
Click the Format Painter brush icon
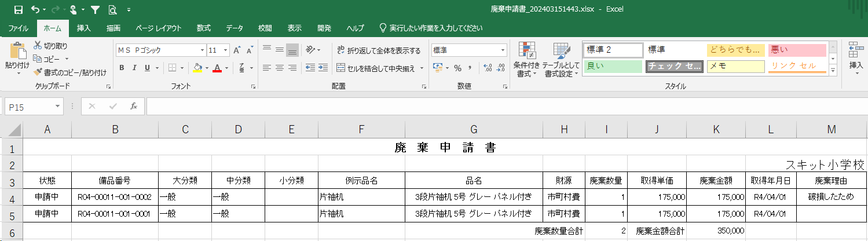[x=38, y=72]
